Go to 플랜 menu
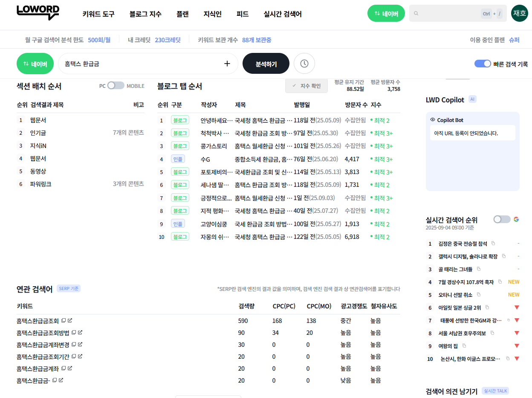 tap(182, 14)
